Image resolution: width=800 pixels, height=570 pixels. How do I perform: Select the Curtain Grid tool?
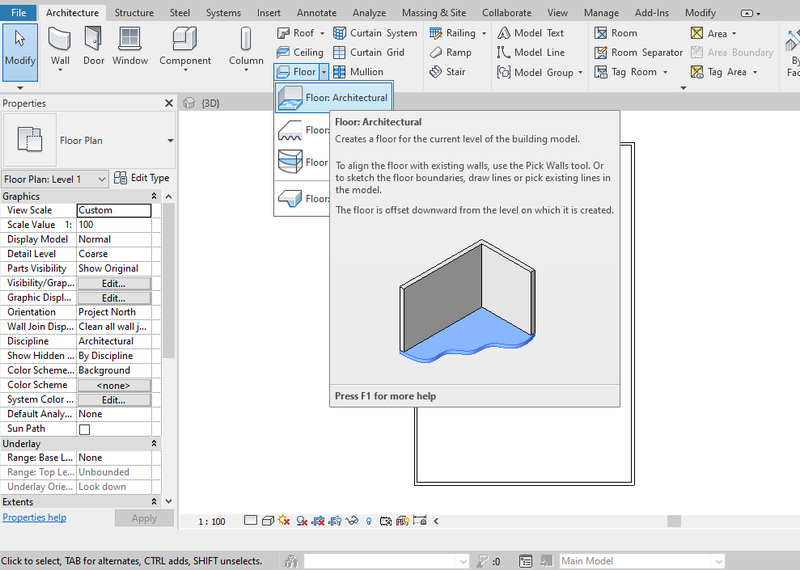coord(369,53)
